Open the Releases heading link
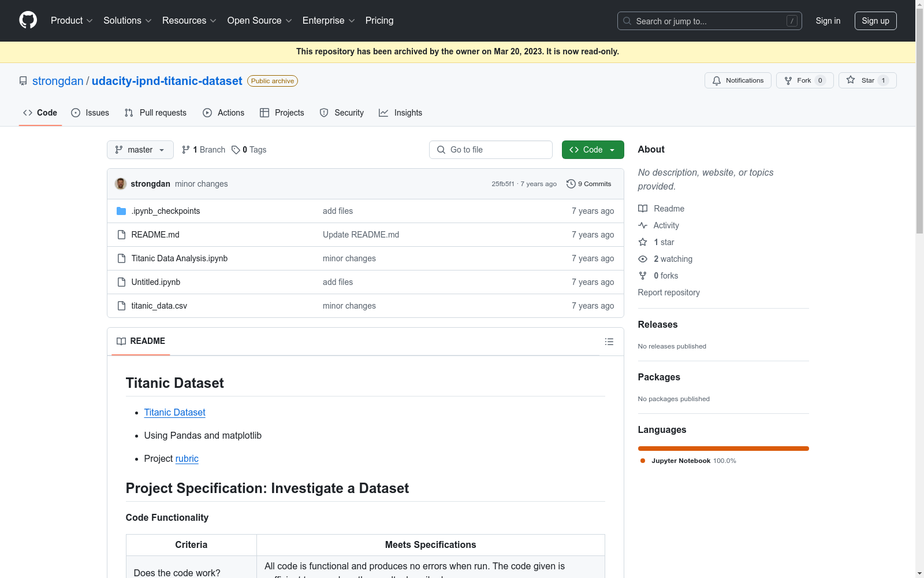Screen dimensions: 924x578 click(x=658, y=325)
